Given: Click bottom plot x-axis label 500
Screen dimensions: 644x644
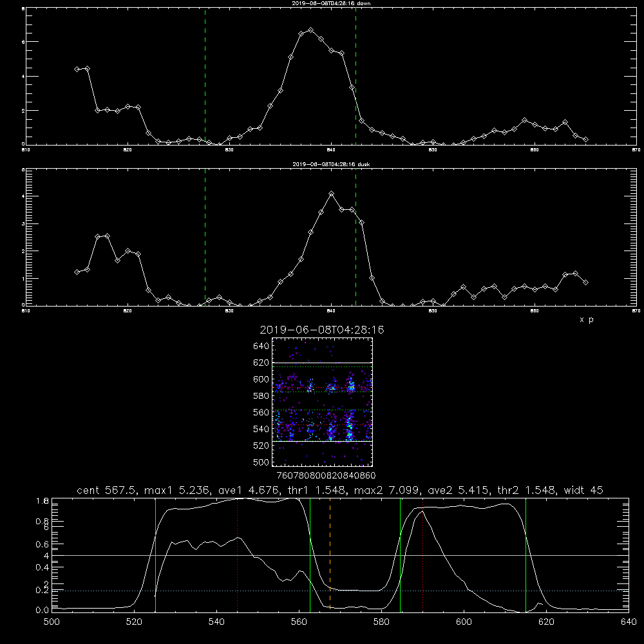Looking at the screenshot, I should (x=52, y=622).
